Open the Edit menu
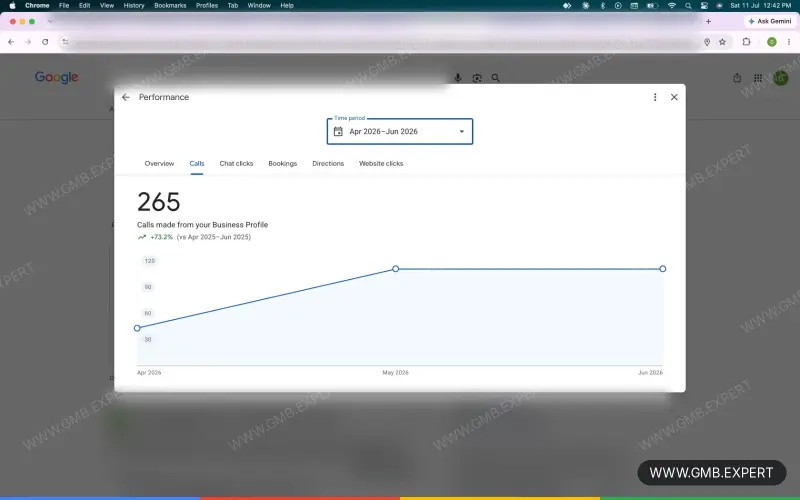 pos(85,6)
